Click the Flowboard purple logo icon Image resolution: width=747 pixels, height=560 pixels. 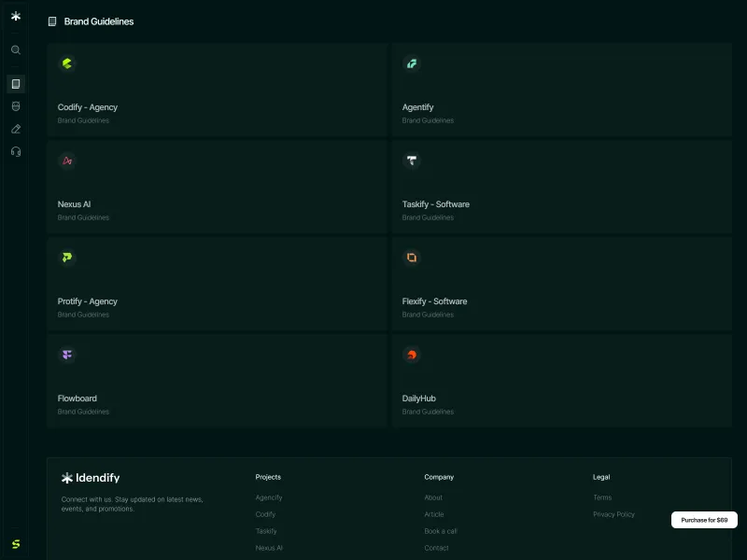click(x=67, y=355)
